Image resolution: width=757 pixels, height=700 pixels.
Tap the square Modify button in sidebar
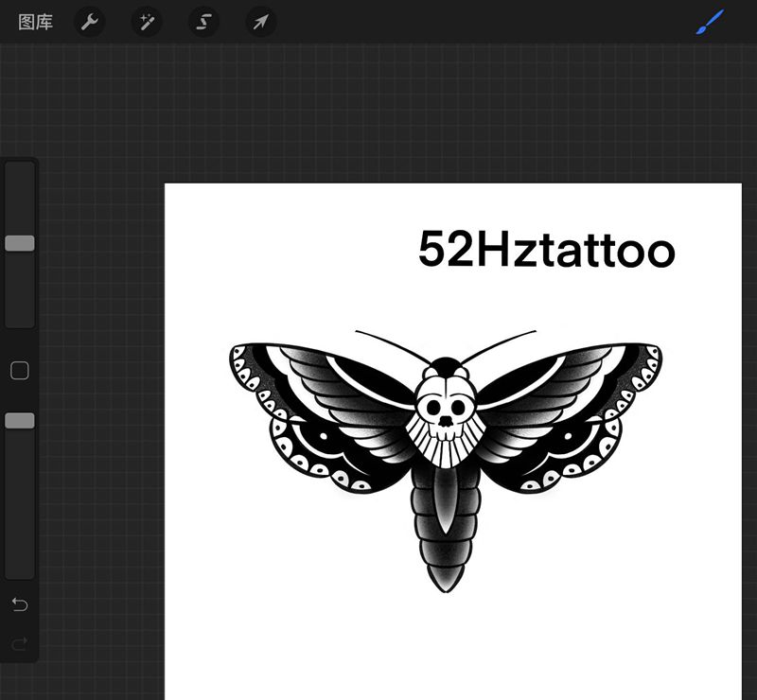pyautogui.click(x=20, y=371)
